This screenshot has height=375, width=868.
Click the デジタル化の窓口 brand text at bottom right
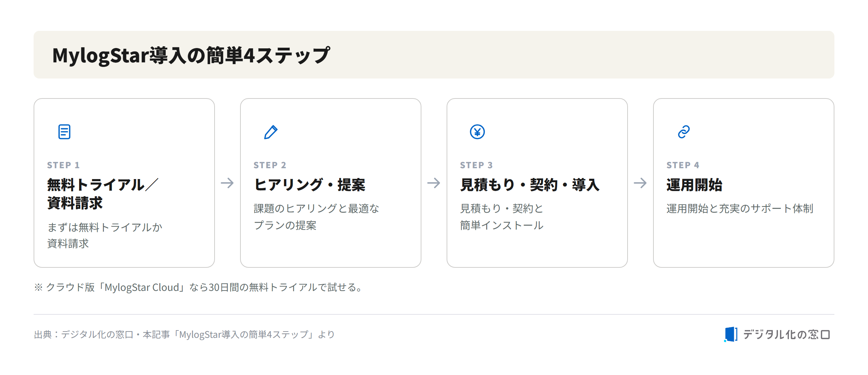(786, 334)
